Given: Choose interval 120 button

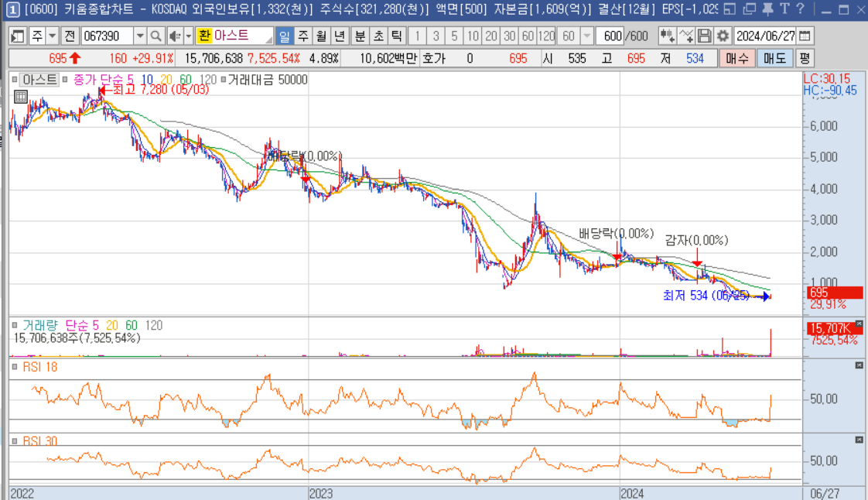Looking at the screenshot, I should (x=546, y=36).
